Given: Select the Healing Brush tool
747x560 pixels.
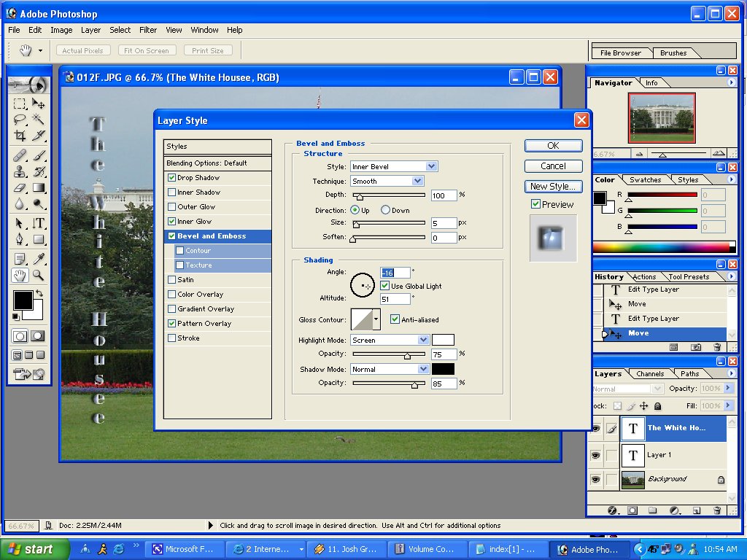Looking at the screenshot, I should [20, 155].
